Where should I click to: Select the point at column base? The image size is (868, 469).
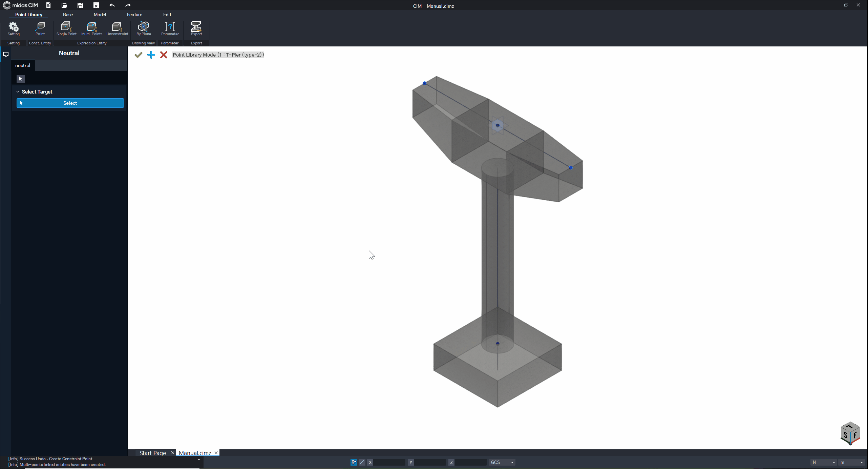(497, 344)
